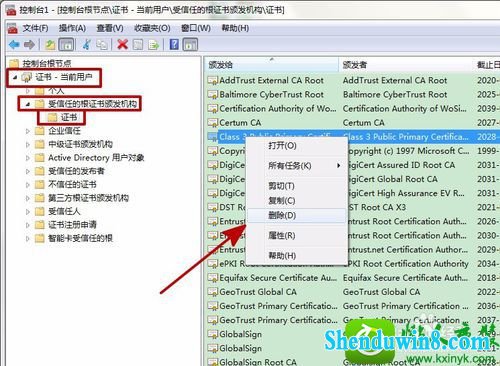This screenshot has height=366, width=500.
Task: Open the blue Help question mark icon
Action: coord(174,44)
